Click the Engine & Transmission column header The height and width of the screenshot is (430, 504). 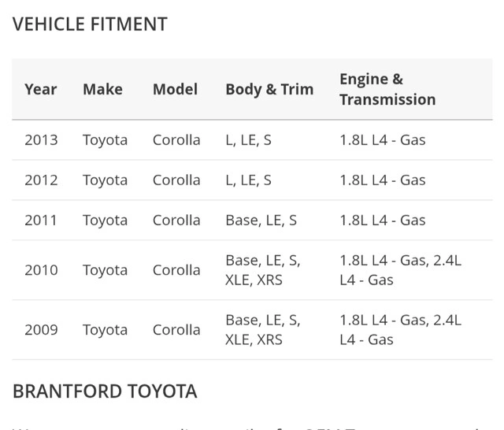pyautogui.click(x=387, y=89)
